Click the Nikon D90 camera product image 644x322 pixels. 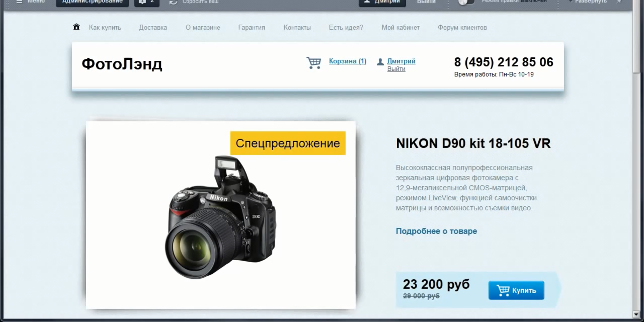pos(220,217)
